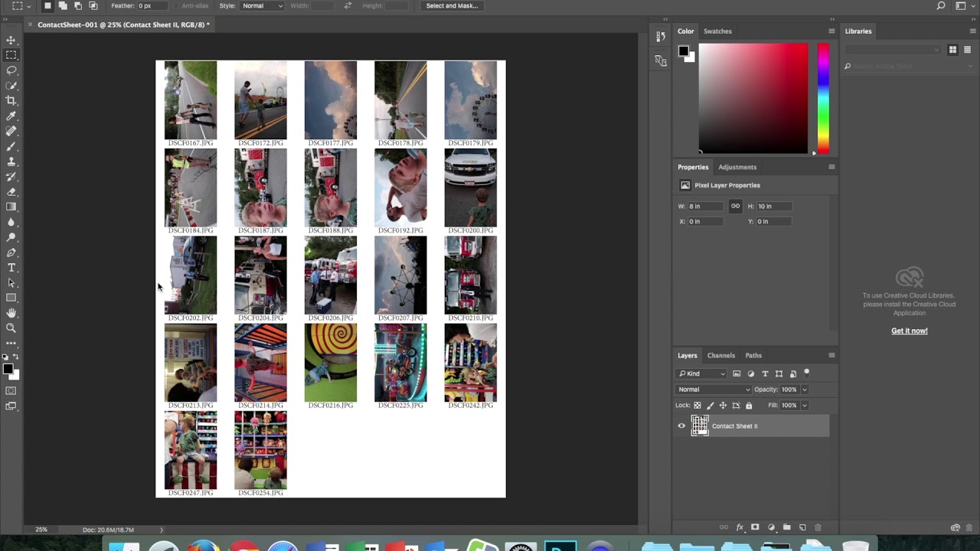980x551 pixels.
Task: Select the Brush tool
Action: (x=11, y=146)
